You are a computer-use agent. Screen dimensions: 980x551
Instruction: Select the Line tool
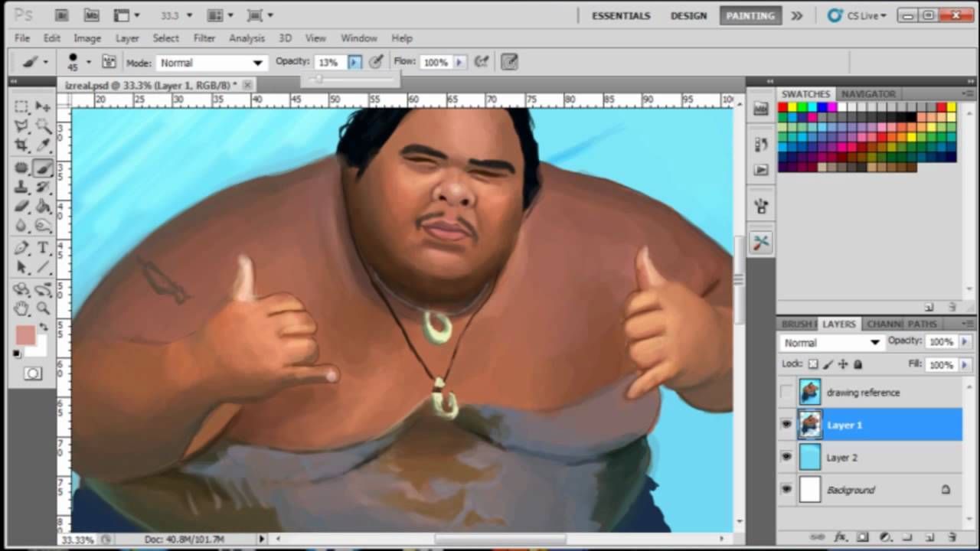pos(43,267)
